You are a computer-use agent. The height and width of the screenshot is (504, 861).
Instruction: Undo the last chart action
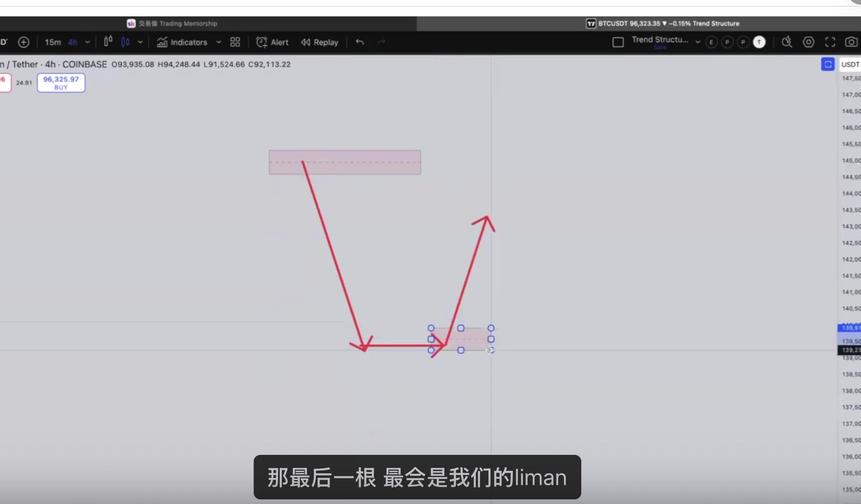[360, 42]
